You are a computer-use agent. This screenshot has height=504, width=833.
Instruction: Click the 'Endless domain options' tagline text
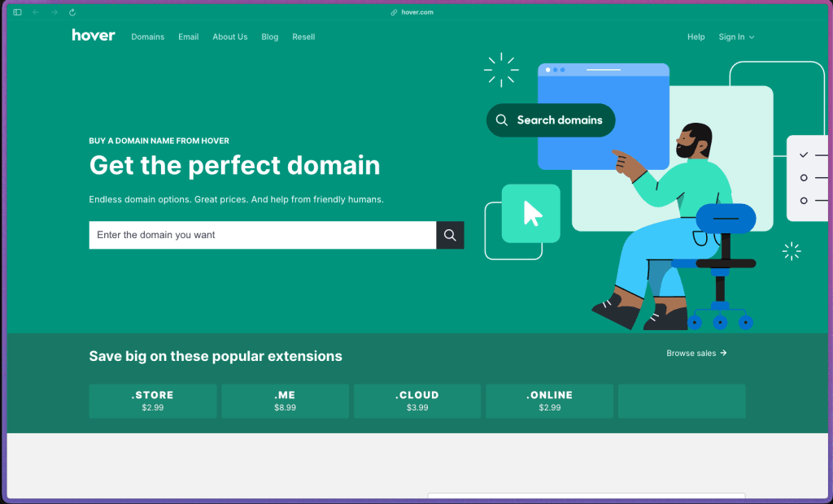click(237, 200)
